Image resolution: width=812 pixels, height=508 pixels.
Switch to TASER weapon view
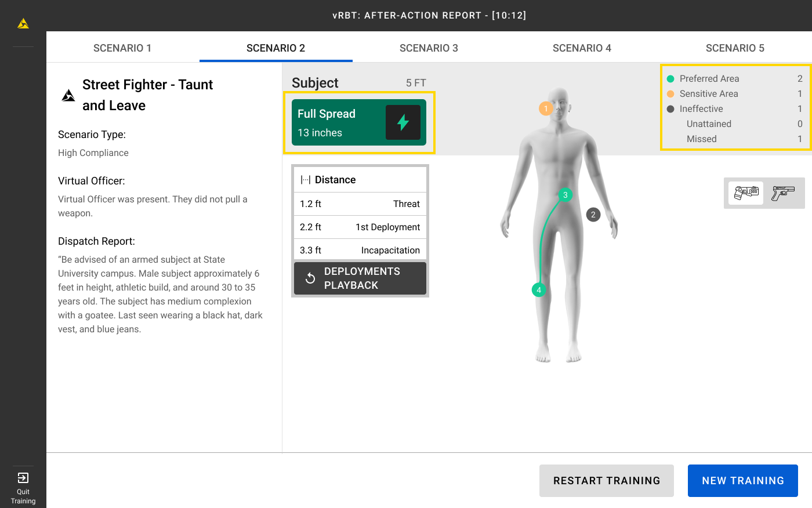746,193
